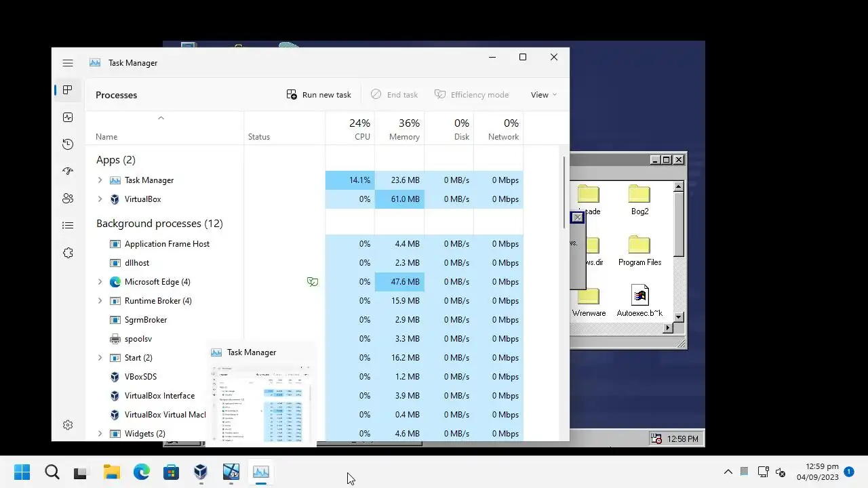Screen dimensions: 868x488
Task: Collapse the column header sort arrow
Action: 161,118
